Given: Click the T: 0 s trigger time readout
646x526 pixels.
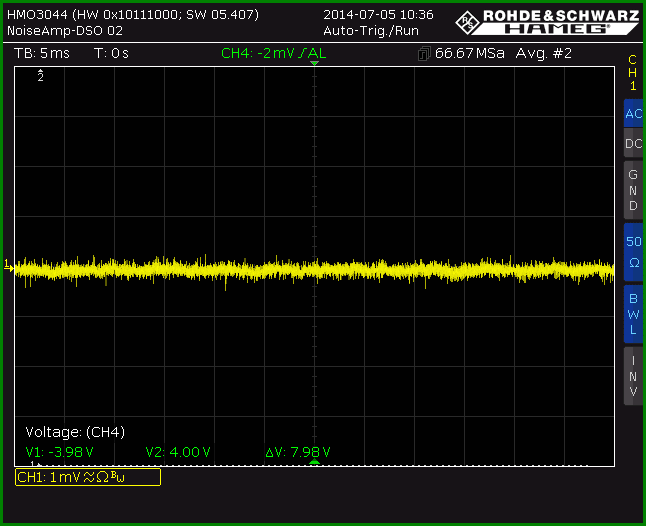Looking at the screenshot, I should 111,53.
